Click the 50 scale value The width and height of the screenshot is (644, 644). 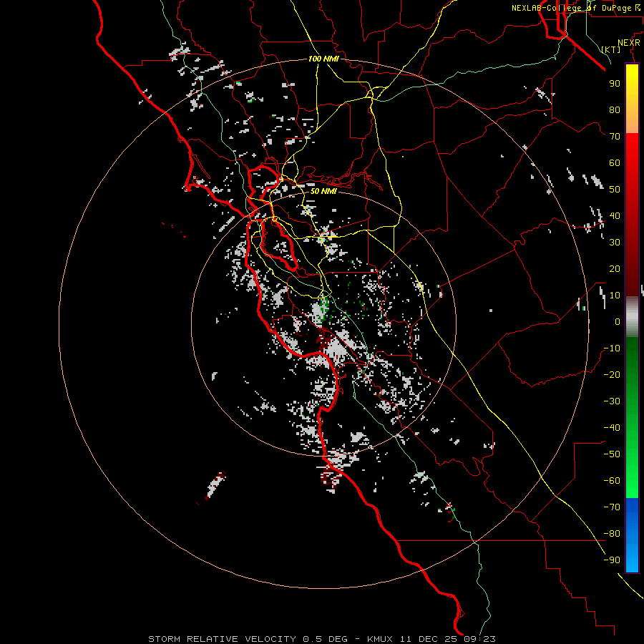tap(615, 190)
